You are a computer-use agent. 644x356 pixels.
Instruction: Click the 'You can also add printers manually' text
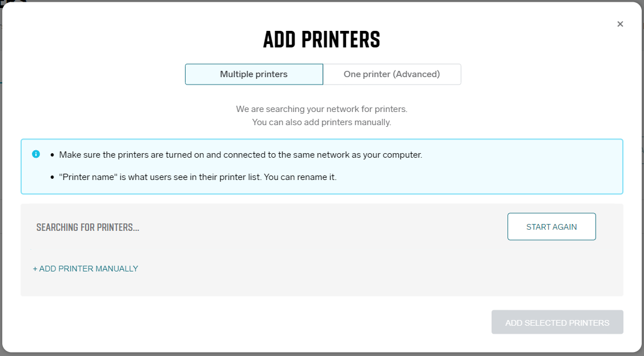point(321,122)
